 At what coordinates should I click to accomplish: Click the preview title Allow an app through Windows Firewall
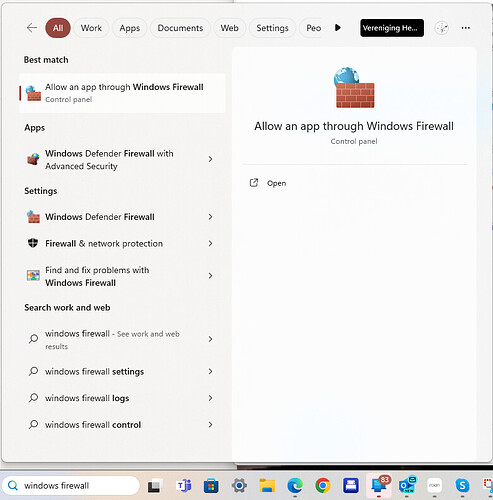pos(354,126)
